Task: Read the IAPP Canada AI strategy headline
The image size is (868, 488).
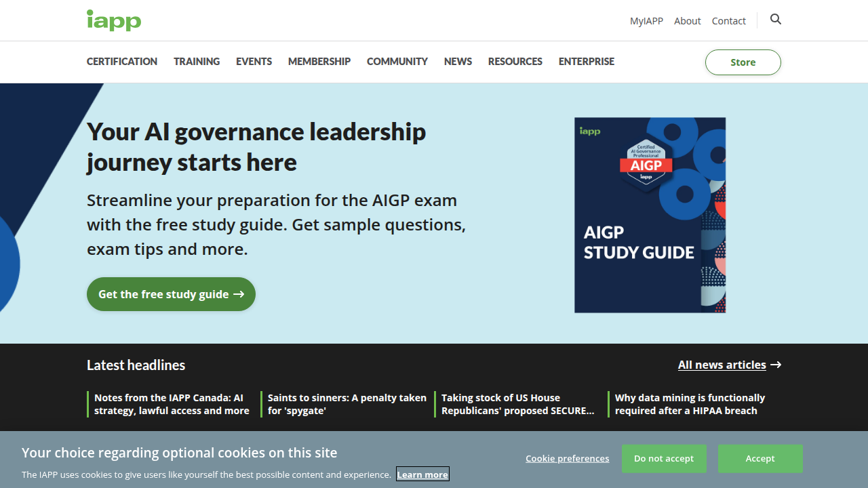Action: (x=172, y=404)
